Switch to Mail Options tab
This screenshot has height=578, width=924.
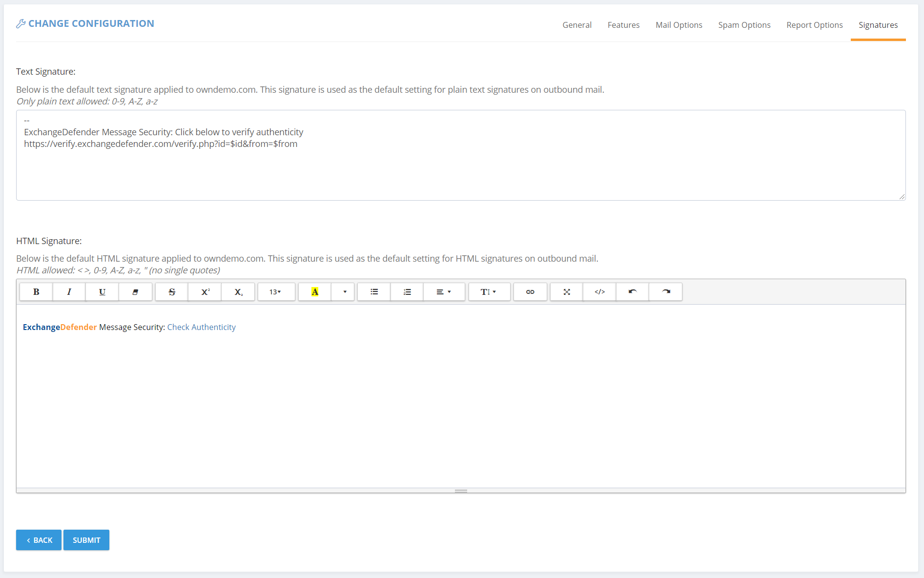coord(679,25)
